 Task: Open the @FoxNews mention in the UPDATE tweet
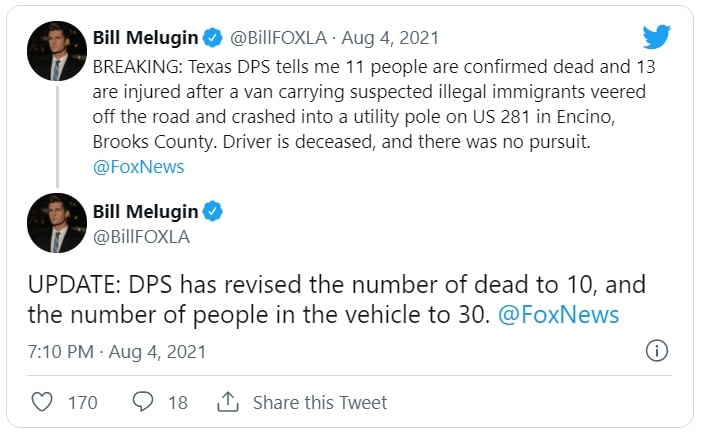pos(558,315)
